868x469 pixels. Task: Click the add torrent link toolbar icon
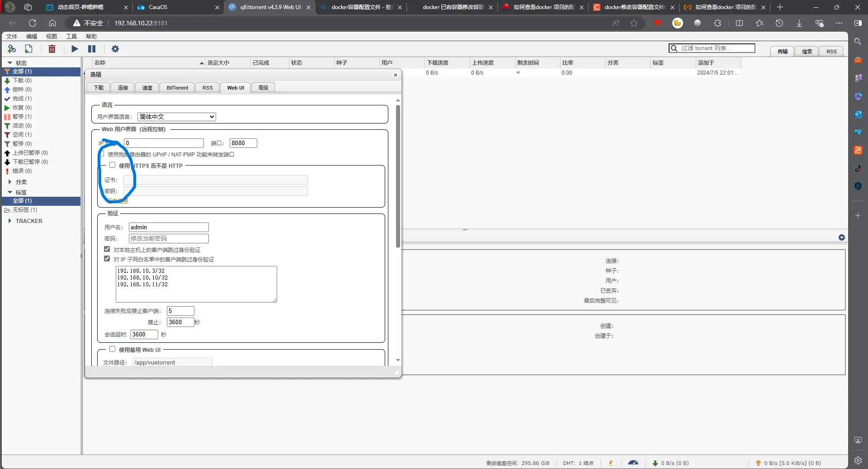click(12, 49)
